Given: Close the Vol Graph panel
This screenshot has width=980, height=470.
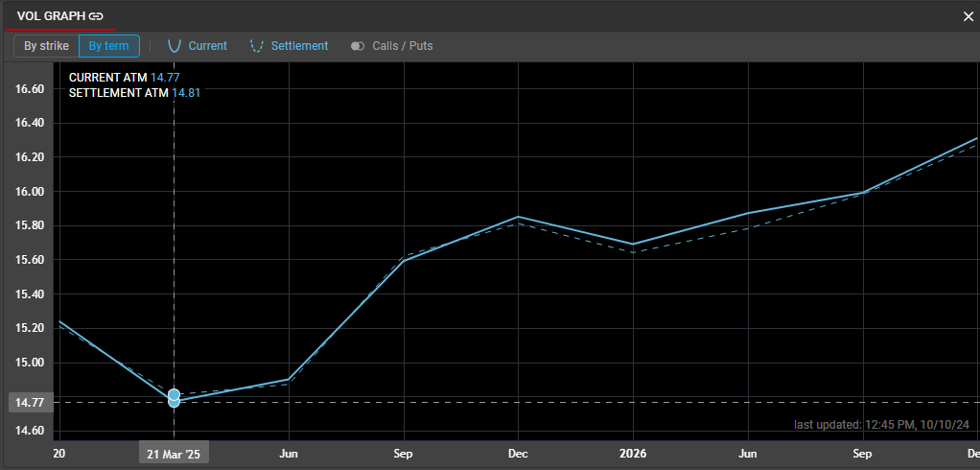Looking at the screenshot, I should tap(968, 16).
